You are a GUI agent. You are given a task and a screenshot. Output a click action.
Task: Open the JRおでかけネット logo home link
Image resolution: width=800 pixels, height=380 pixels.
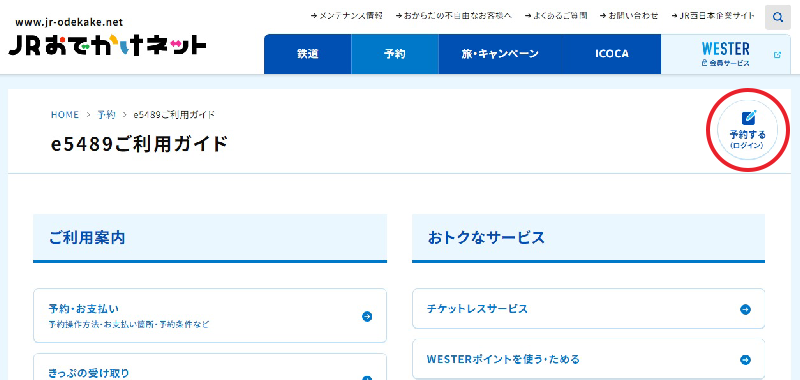[107, 39]
